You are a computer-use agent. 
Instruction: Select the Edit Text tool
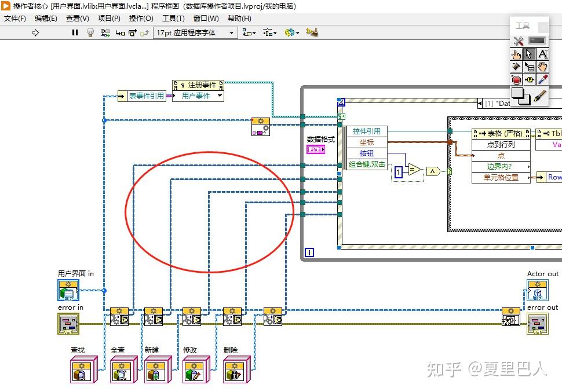click(542, 53)
